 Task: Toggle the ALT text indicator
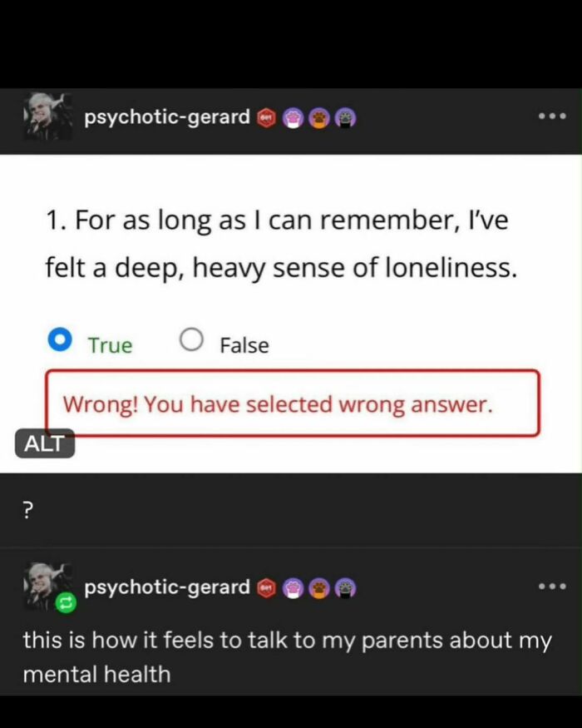click(44, 443)
